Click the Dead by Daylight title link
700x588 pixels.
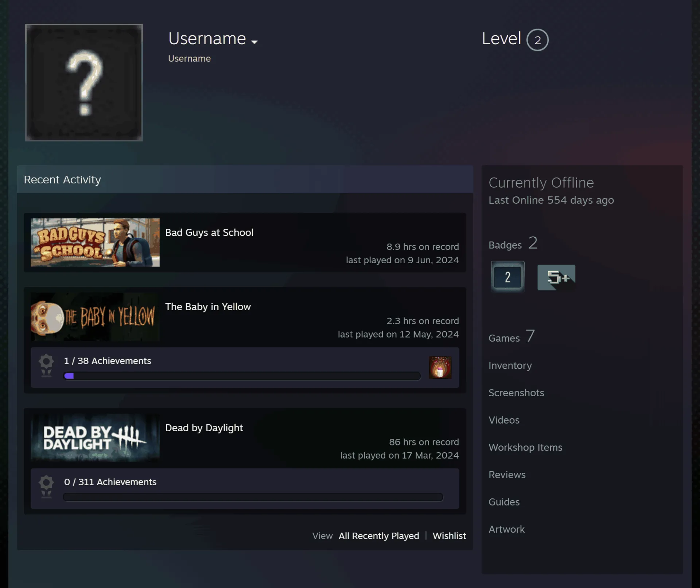204,428
